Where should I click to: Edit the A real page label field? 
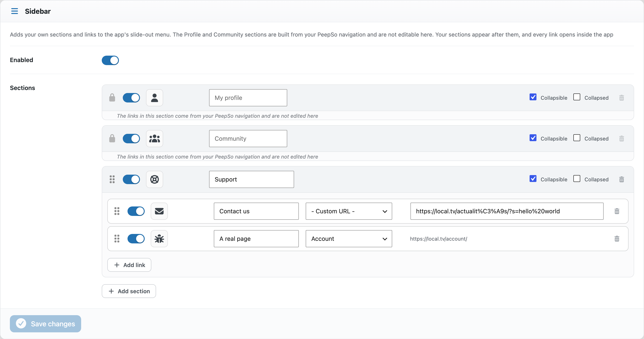256,238
